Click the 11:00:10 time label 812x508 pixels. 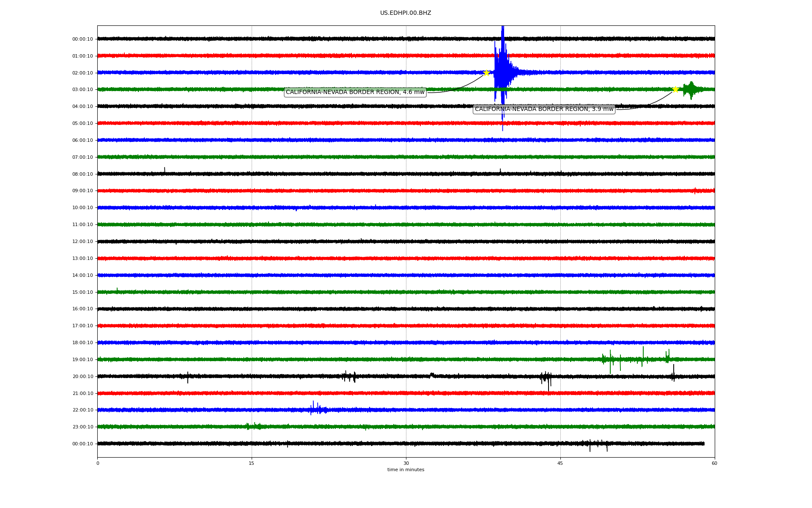(82, 225)
